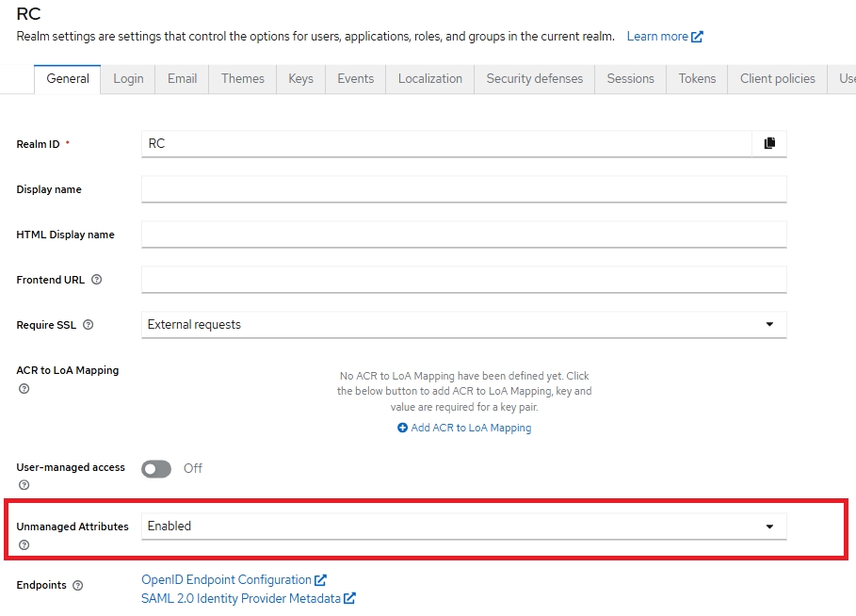The image size is (856, 616).
Task: Go to the Security defenses tab
Action: (x=534, y=78)
